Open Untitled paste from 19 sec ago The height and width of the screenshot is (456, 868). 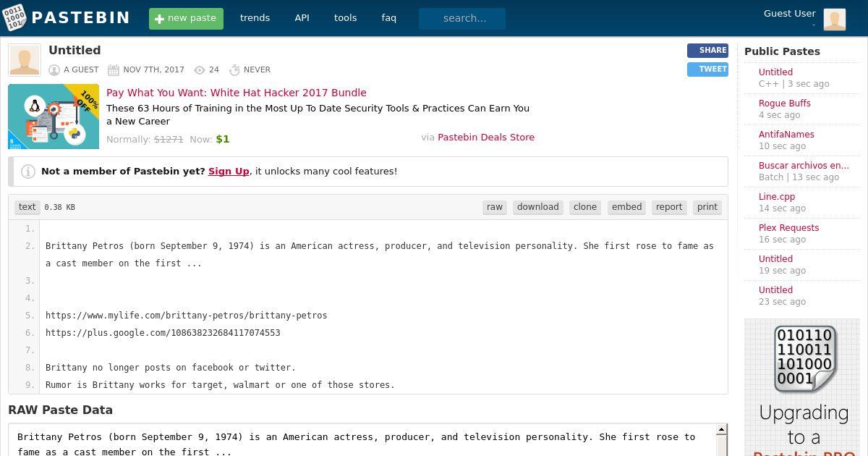775,259
